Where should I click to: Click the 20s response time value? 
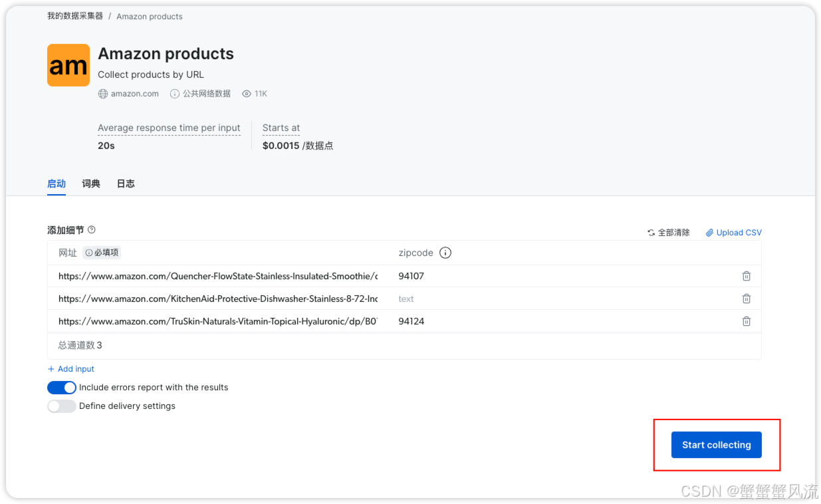pos(106,146)
